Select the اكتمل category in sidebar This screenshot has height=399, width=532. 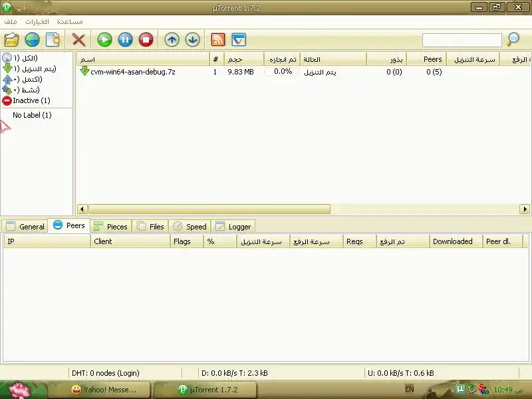[x=23, y=79]
